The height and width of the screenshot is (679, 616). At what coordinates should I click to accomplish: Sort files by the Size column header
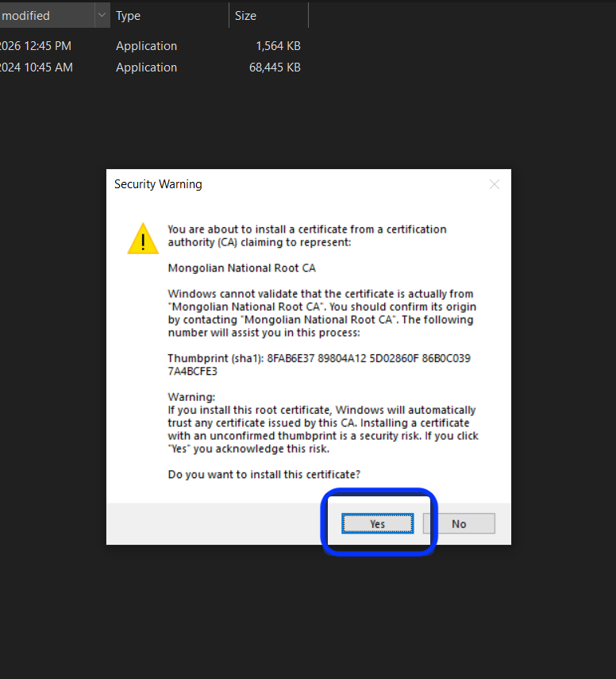click(x=268, y=15)
